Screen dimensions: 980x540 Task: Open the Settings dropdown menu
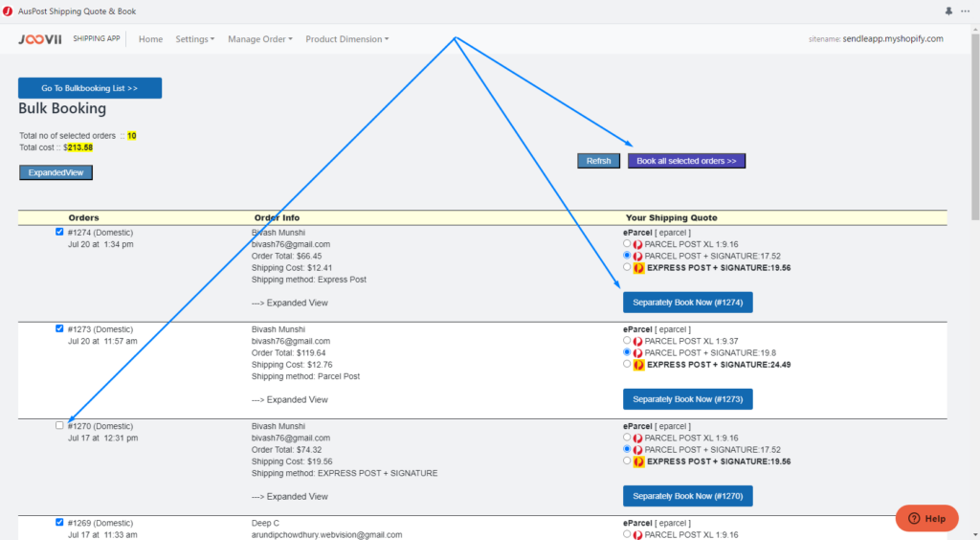pos(195,38)
